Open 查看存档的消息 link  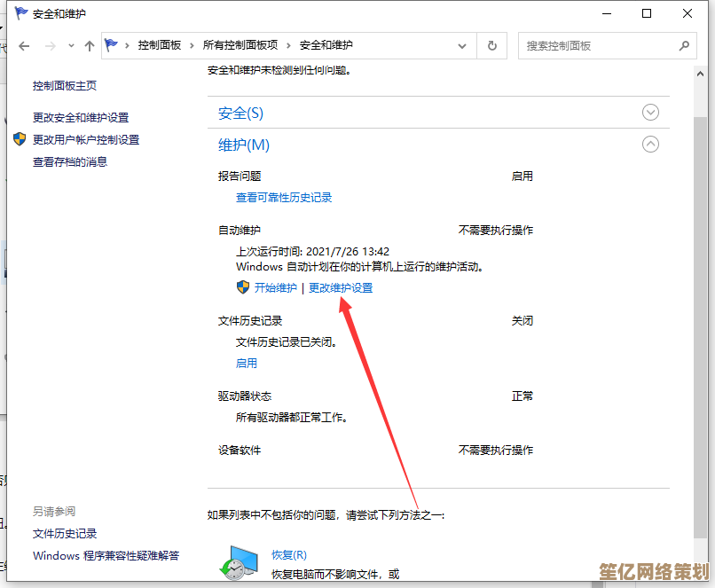[x=70, y=161]
